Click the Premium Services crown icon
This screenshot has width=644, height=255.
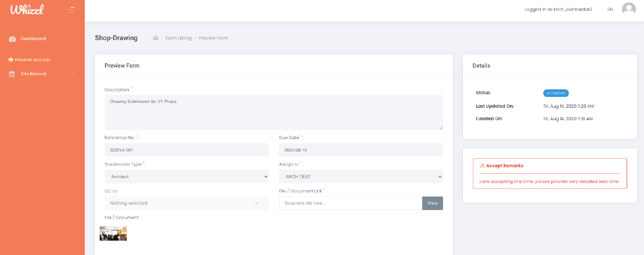coord(10,60)
